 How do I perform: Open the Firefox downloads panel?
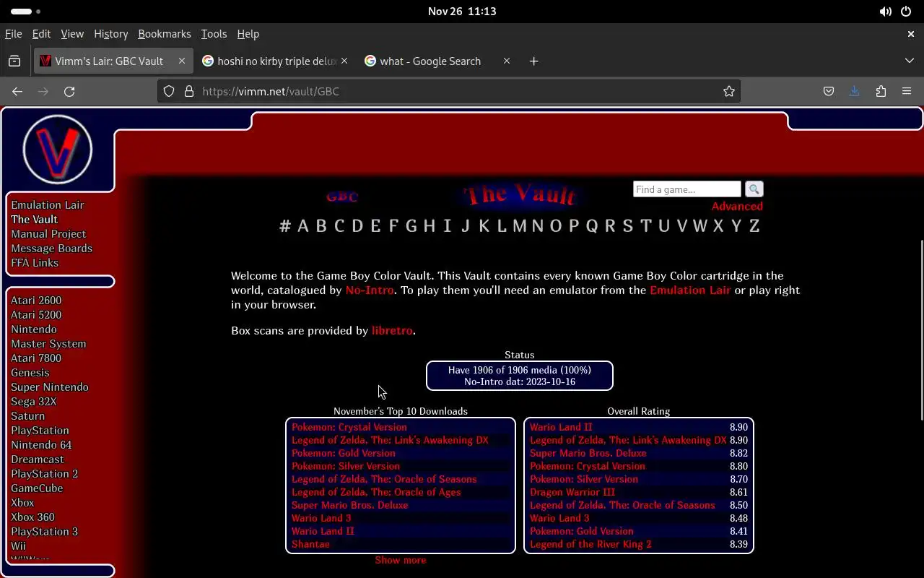click(855, 91)
